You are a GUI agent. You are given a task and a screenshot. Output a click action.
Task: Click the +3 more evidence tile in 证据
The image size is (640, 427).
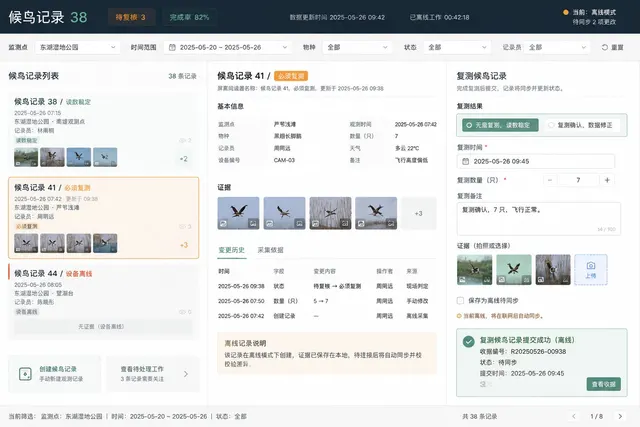click(419, 213)
